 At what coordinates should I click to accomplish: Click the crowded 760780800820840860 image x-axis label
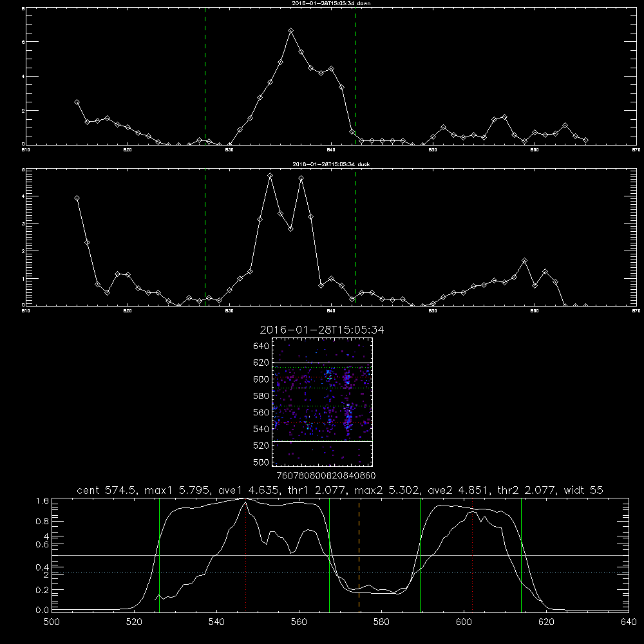[327, 475]
